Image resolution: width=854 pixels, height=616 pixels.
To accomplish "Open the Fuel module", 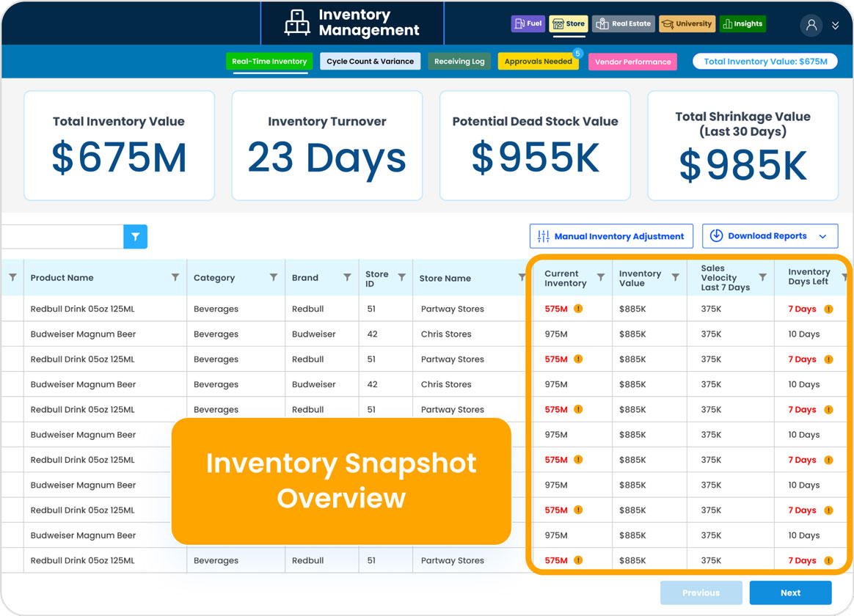I will pos(528,23).
